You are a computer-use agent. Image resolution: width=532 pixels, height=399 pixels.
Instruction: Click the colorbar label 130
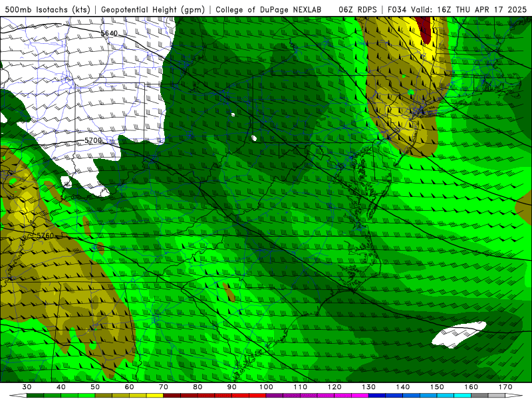(x=368, y=387)
